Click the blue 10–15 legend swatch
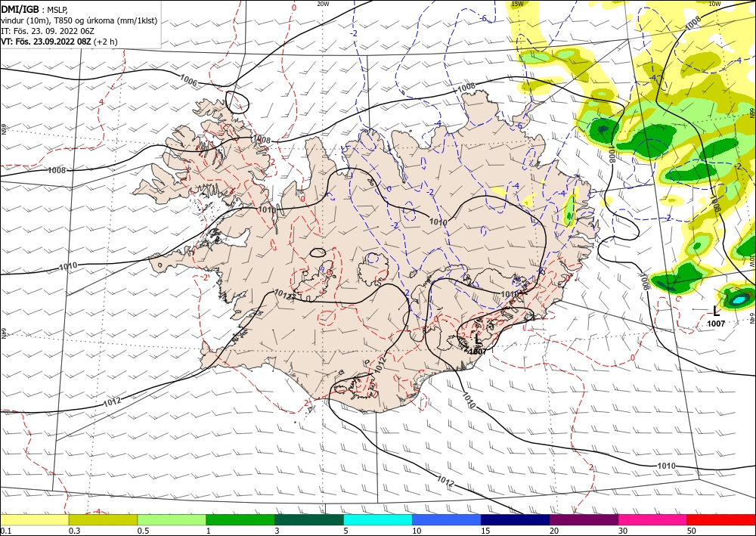The image size is (756, 536). click(x=447, y=520)
